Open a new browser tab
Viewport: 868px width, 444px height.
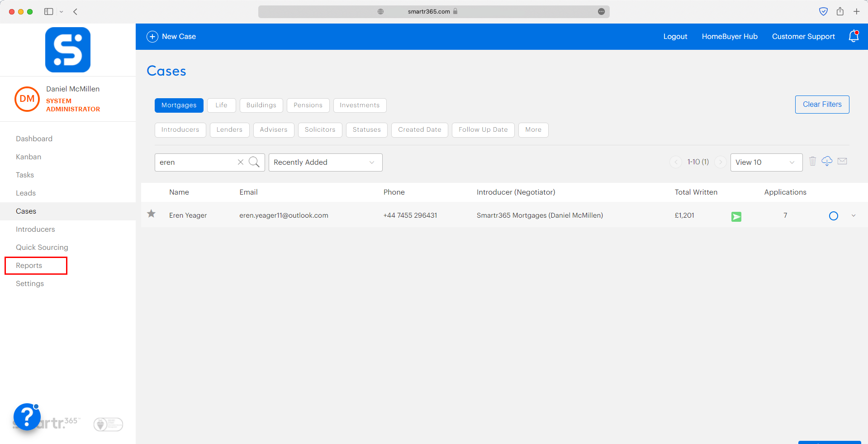click(857, 12)
